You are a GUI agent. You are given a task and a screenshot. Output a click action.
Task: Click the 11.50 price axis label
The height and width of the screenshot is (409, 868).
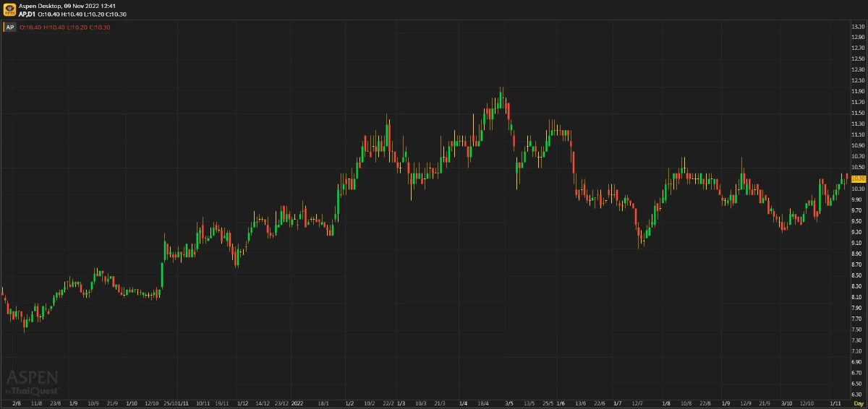(859, 113)
